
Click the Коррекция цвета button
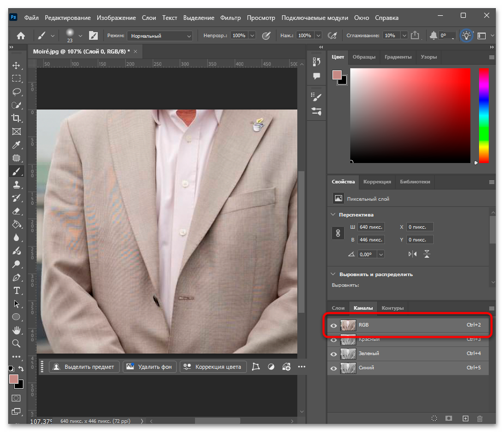[213, 367]
